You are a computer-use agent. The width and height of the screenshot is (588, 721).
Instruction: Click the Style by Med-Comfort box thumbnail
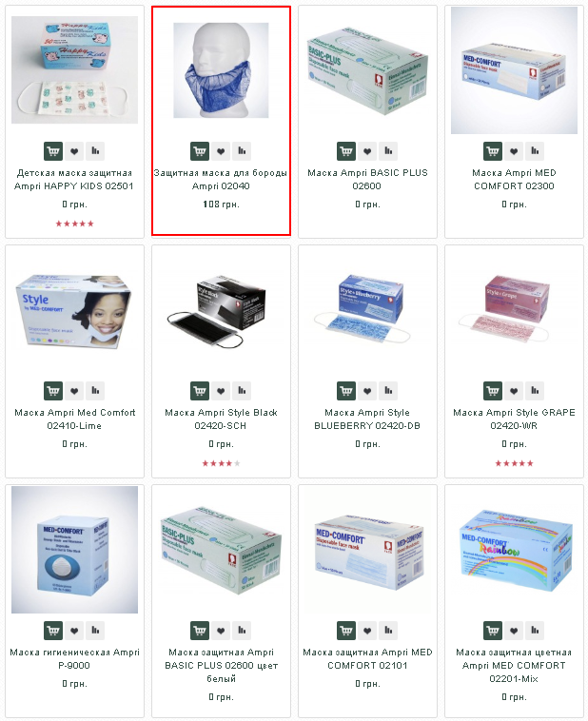tap(74, 310)
